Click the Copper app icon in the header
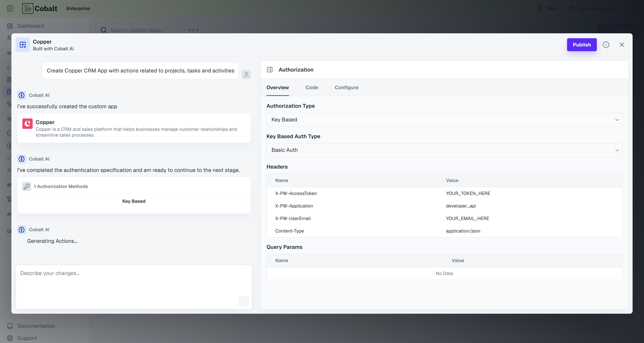This screenshot has width=644, height=343. coord(23,45)
